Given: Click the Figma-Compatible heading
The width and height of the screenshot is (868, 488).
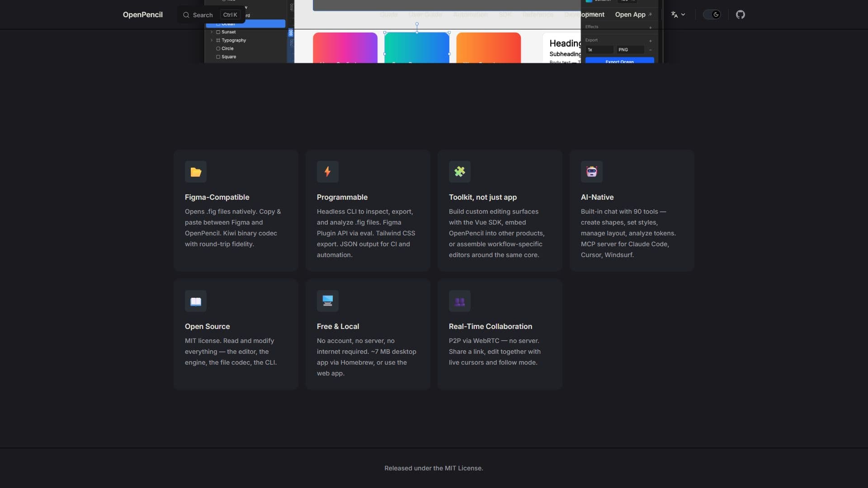Looking at the screenshot, I should tap(217, 197).
